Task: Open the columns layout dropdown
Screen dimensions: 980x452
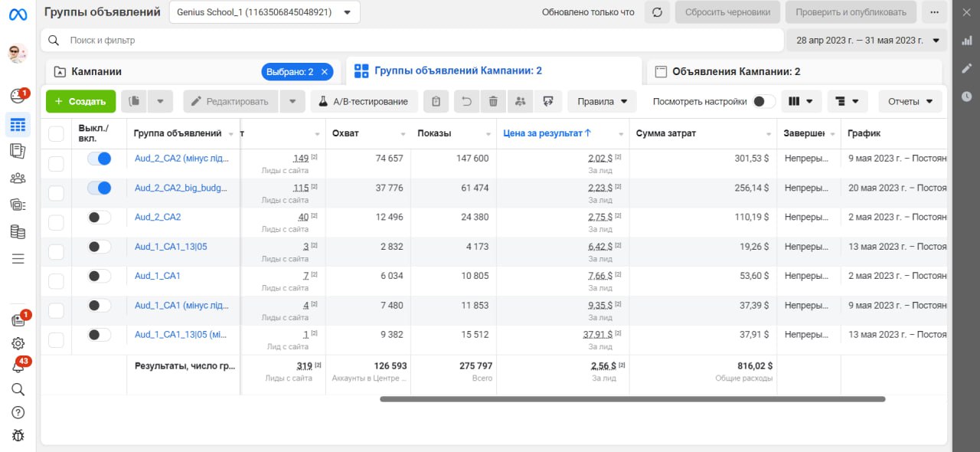Action: click(802, 101)
